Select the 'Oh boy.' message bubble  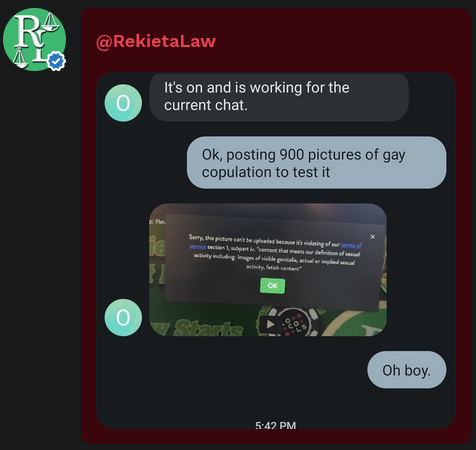(406, 370)
